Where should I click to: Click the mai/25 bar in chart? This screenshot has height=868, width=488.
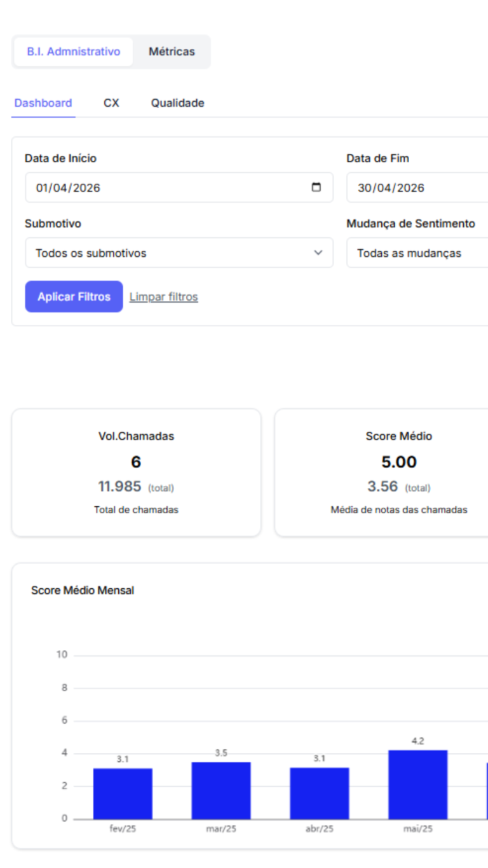(418, 785)
